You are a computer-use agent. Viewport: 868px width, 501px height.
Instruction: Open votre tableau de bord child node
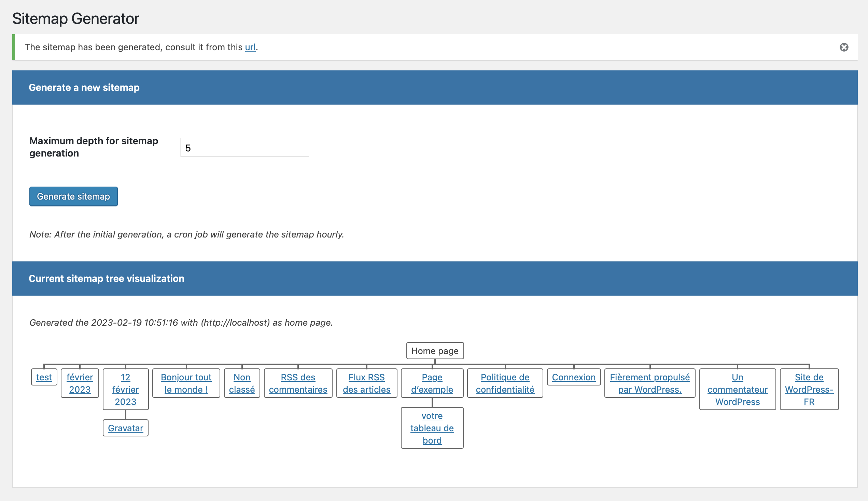(432, 428)
